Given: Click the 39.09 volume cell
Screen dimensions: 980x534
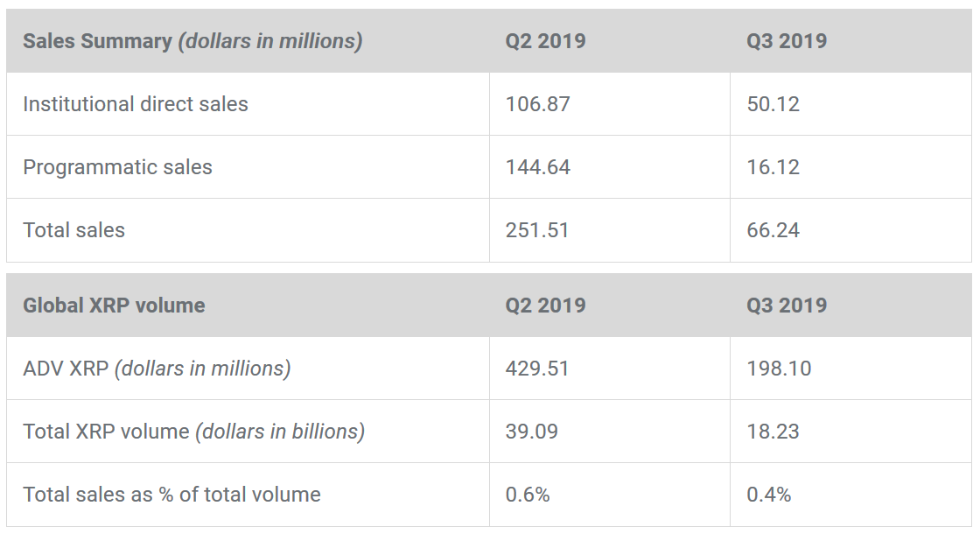Looking at the screenshot, I should point(531,432).
